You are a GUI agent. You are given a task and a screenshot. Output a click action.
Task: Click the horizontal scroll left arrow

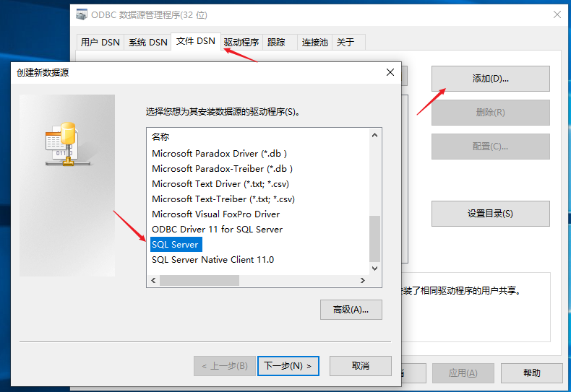tap(153, 280)
